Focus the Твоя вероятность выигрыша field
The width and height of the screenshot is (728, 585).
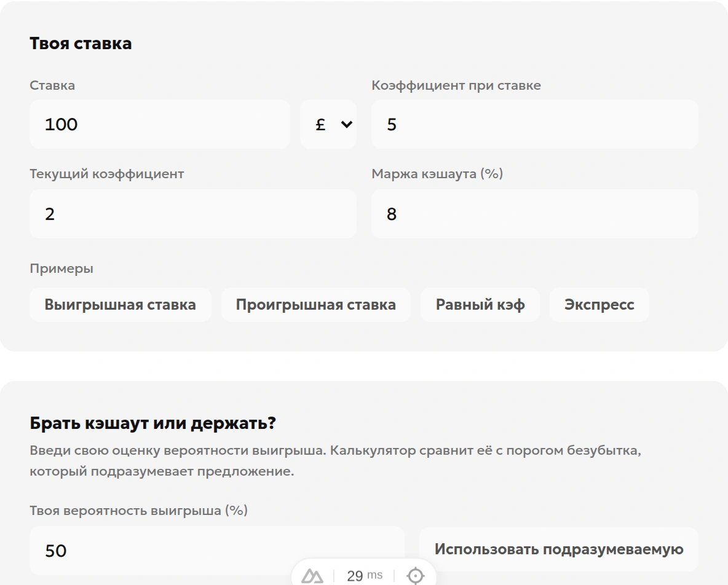pos(217,551)
